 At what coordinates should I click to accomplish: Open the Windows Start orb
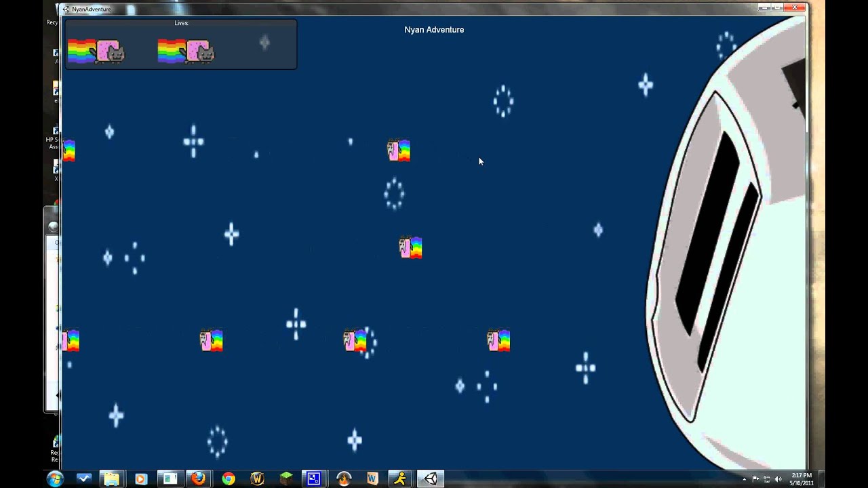click(55, 479)
